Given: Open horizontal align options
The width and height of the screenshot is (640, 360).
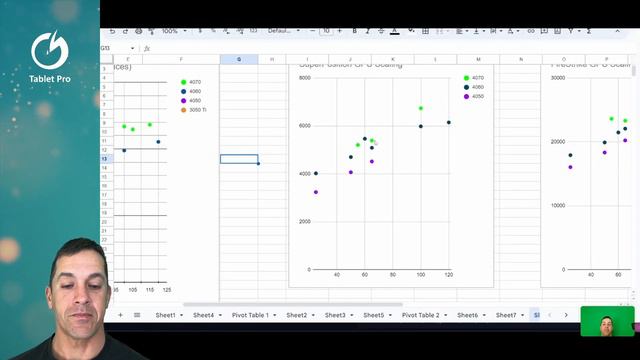Looking at the screenshot, I should click(461, 31).
